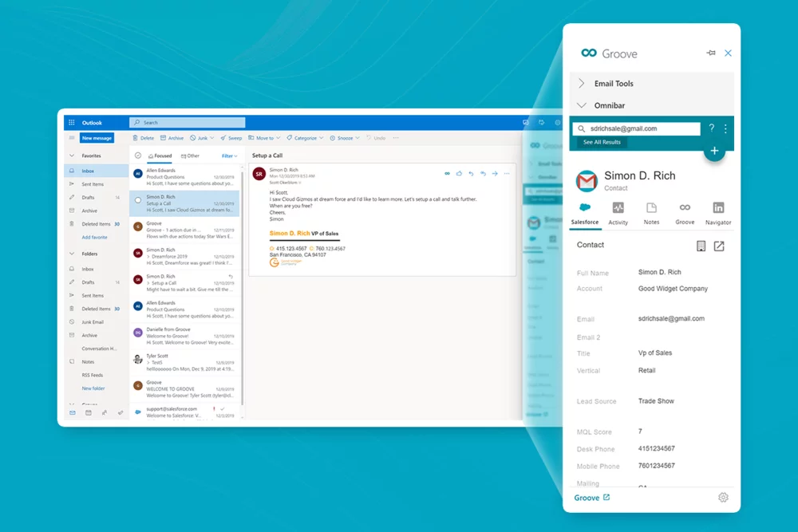
Task: Collapse the Favorites folder group
Action: point(72,156)
